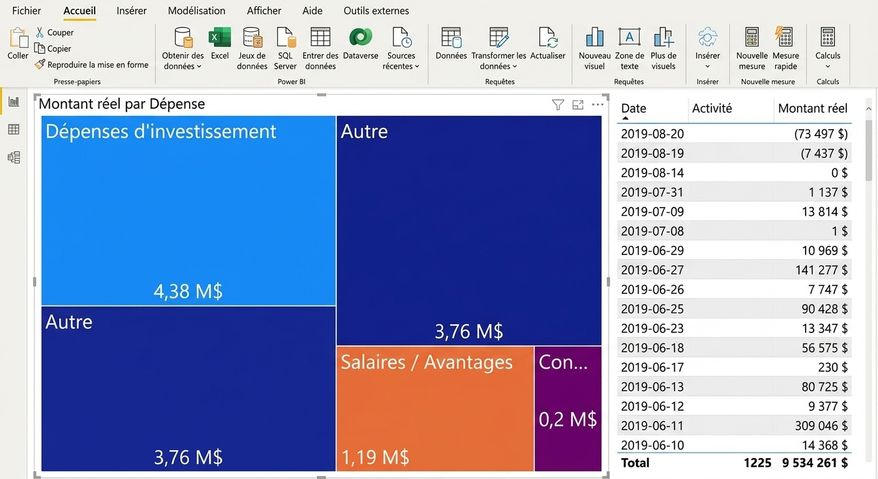Switch to Data table view

14,129
